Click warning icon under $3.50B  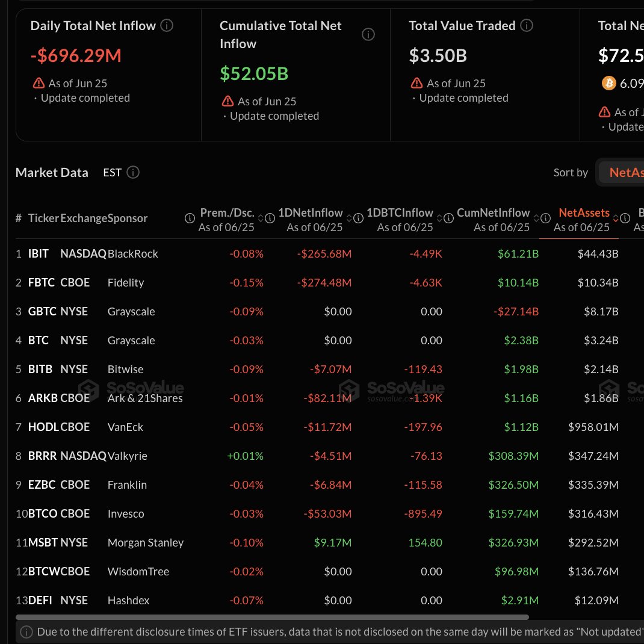[416, 83]
